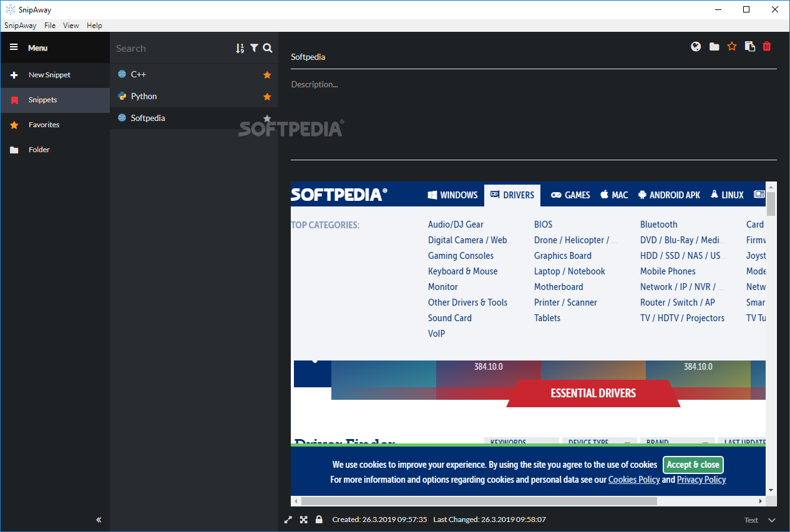Open the Help menu
This screenshot has width=790, height=532.
(x=94, y=26)
